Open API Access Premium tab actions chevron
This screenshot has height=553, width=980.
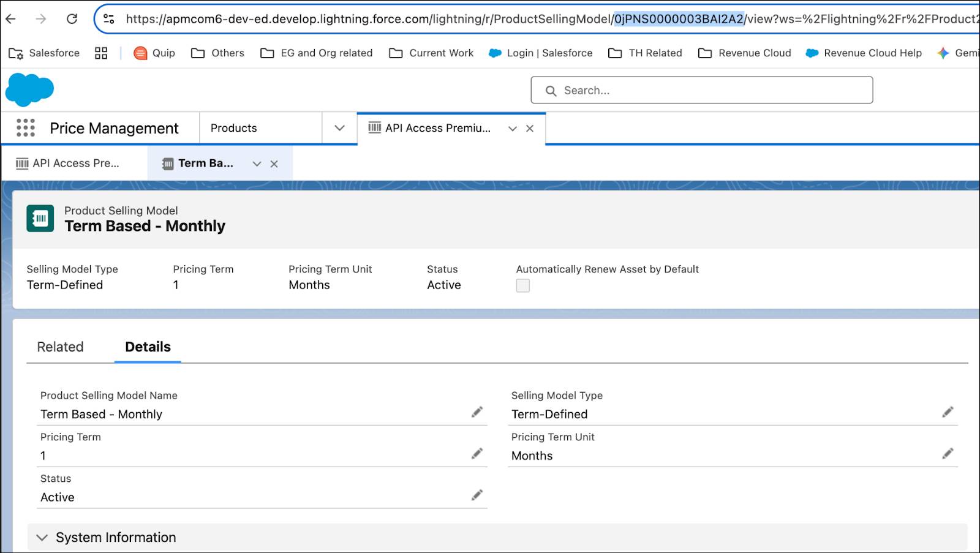(x=513, y=129)
